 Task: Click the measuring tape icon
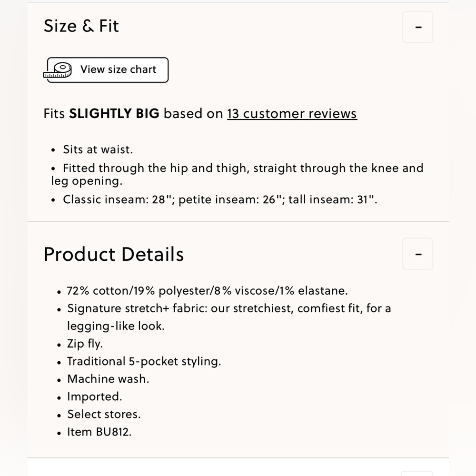(58, 70)
